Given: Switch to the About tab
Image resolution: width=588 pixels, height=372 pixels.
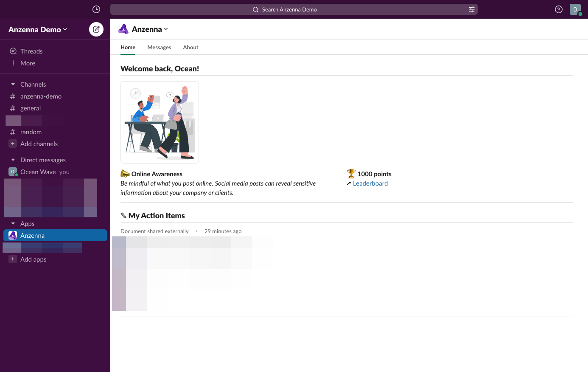Looking at the screenshot, I should (190, 48).
